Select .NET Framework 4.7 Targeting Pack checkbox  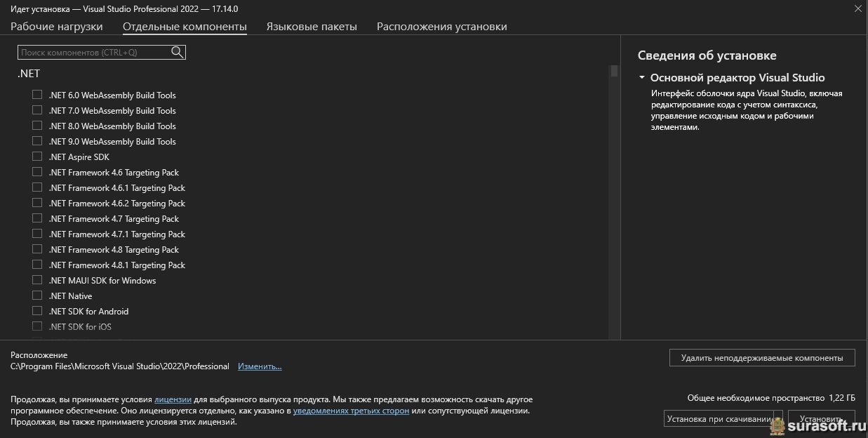(37, 218)
